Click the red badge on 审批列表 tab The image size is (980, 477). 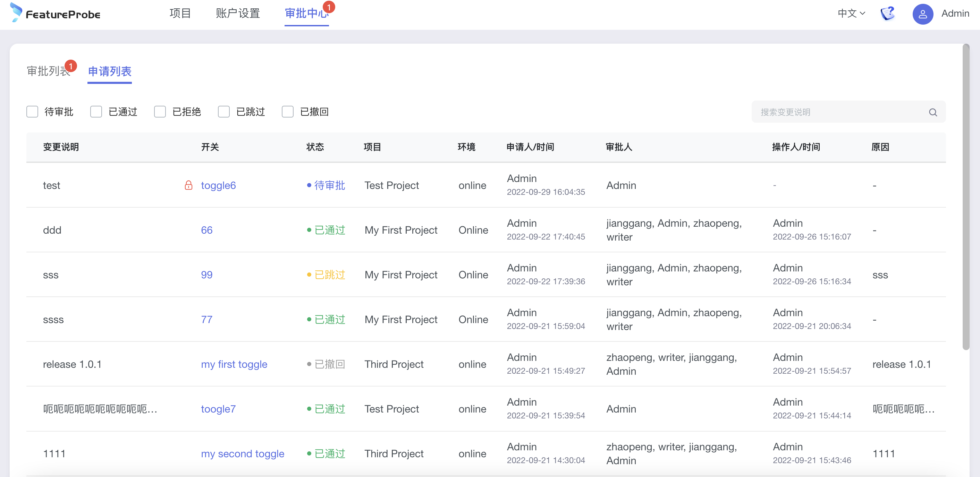(71, 66)
